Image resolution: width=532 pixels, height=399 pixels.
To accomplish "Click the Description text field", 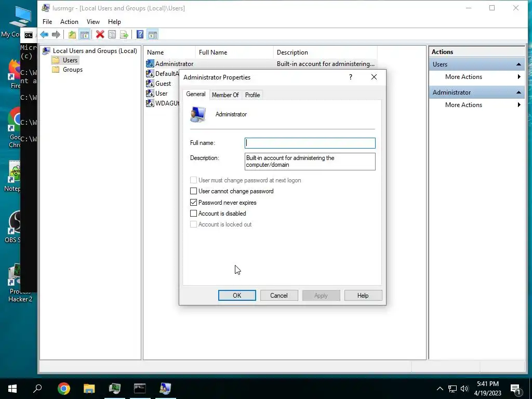I will coord(310,162).
